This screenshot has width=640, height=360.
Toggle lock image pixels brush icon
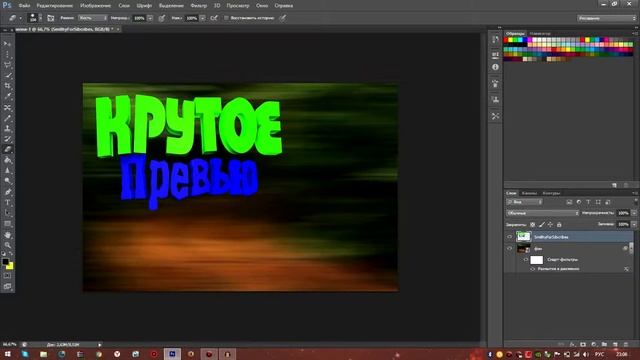(542, 224)
